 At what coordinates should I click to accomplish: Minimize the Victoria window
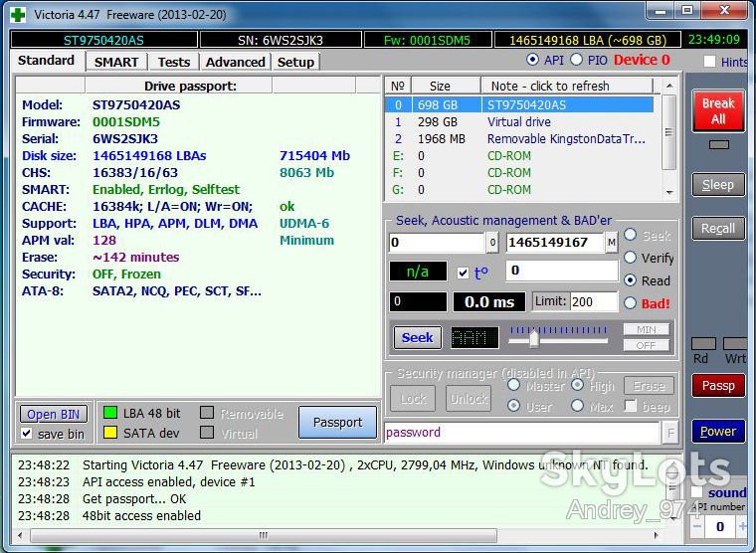[661, 11]
